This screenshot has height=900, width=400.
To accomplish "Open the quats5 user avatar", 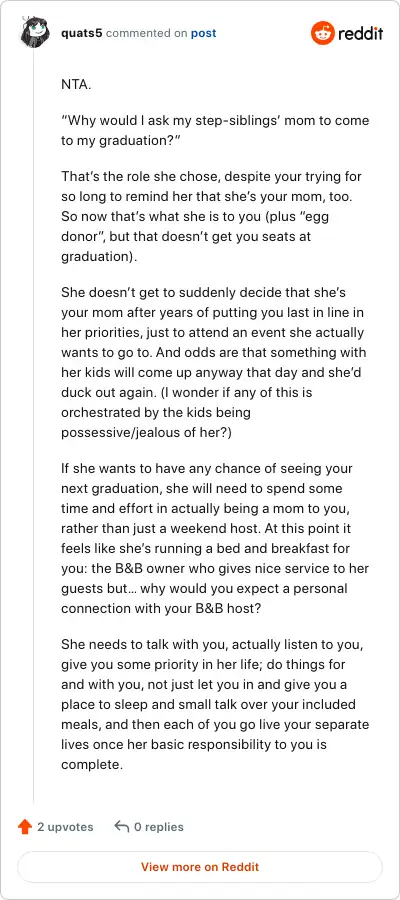I will tap(35, 33).
